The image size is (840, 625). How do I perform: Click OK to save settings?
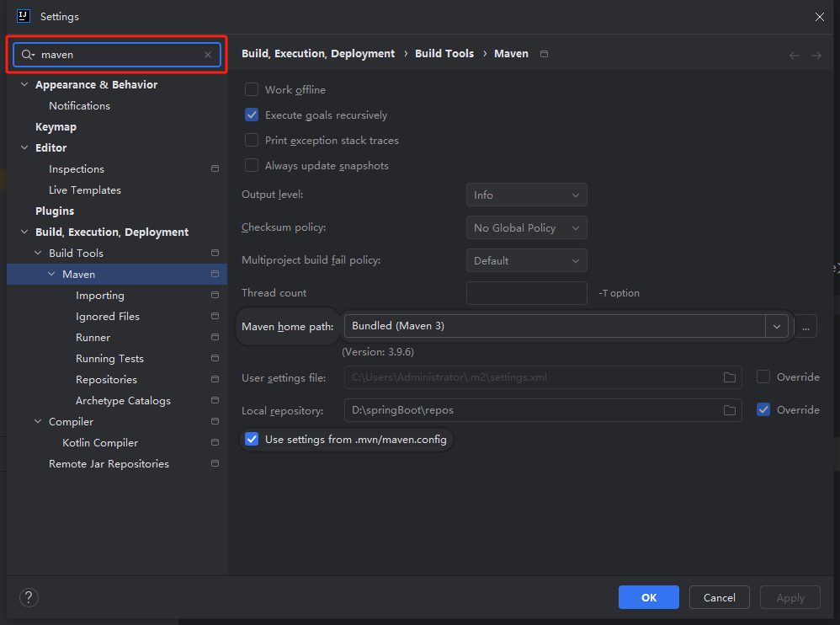[x=648, y=597]
